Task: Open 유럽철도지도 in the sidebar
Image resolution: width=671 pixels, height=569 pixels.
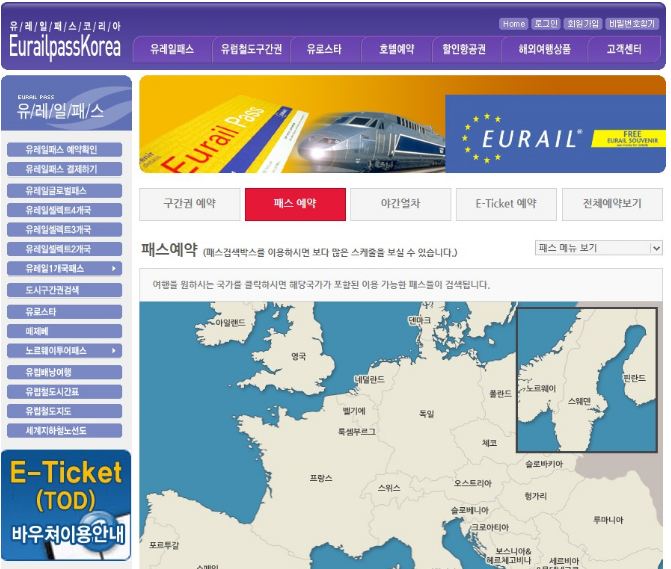Action: pos(65,412)
